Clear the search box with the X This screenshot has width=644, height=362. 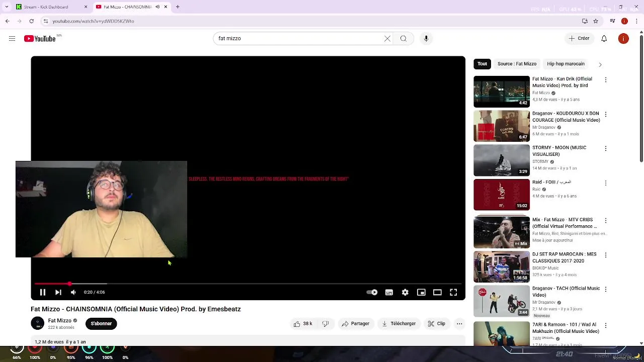387,39
